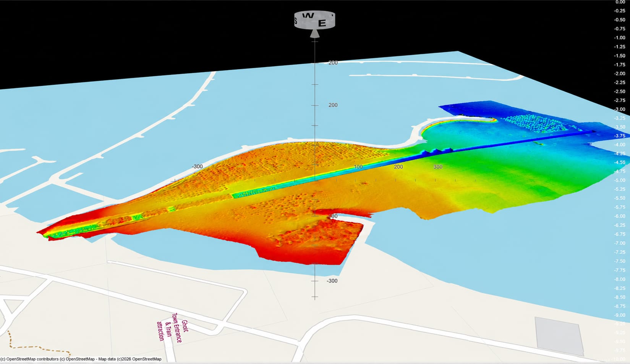
Task: Select the -0.50 depth scale value
Action: click(x=619, y=20)
